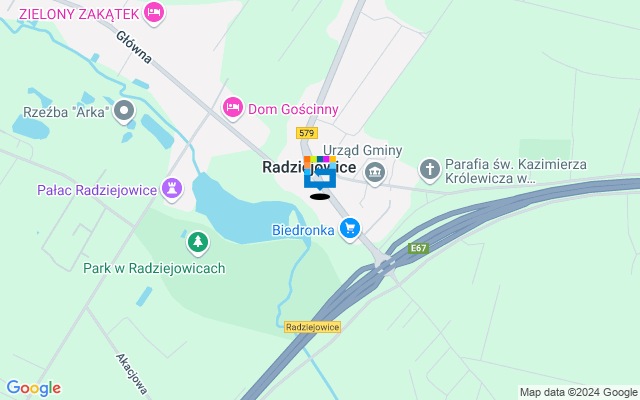Screen dimensions: 640x400
Task: Click the blue central location marker
Action: tap(320, 173)
